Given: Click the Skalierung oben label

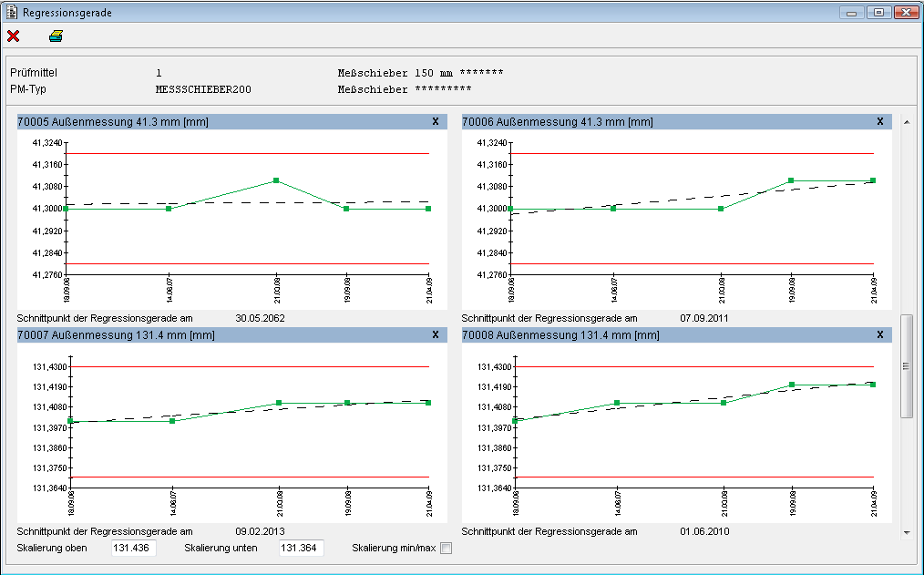Looking at the screenshot, I should coord(52,548).
